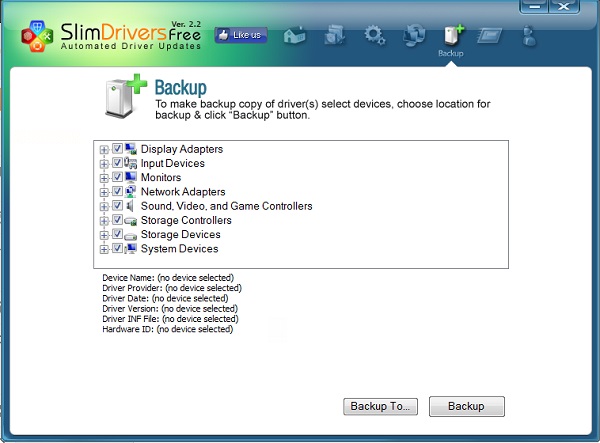Click the Sound controllers speaker icon
The width and height of the screenshot is (600, 443).
click(x=130, y=206)
